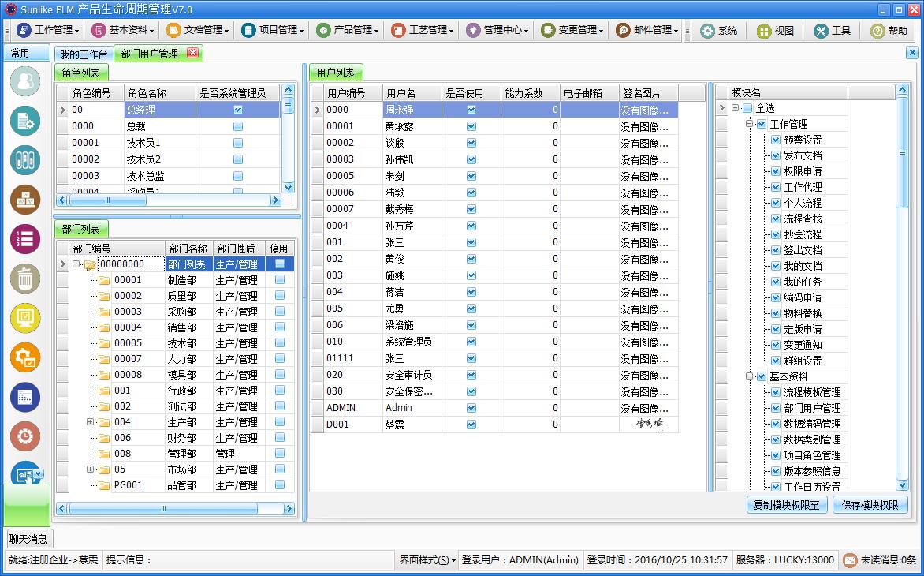This screenshot has width=924, height=576.
Task: Uncheck the 预警设置 module checkbox
Action: [x=776, y=140]
